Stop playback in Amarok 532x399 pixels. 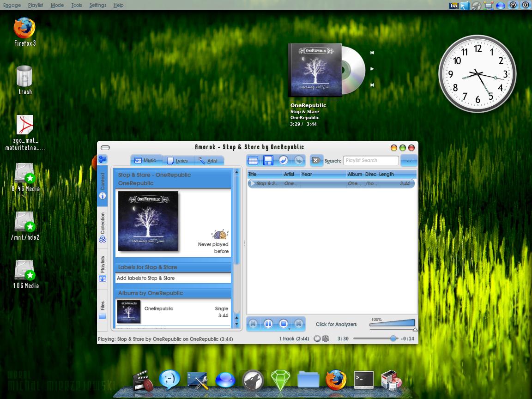click(283, 324)
